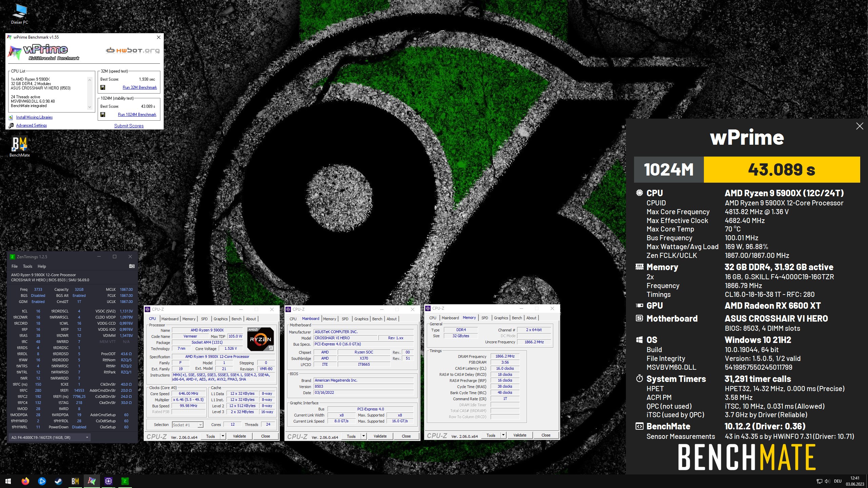868x488 pixels.
Task: Open Tools dropdown arrow in first CPU-Z window
Action: pyautogui.click(x=223, y=436)
